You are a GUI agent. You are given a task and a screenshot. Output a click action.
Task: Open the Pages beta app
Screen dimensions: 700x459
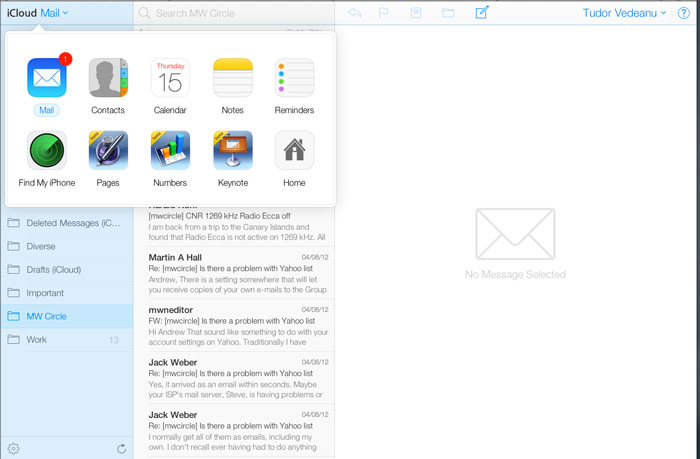pos(108,150)
